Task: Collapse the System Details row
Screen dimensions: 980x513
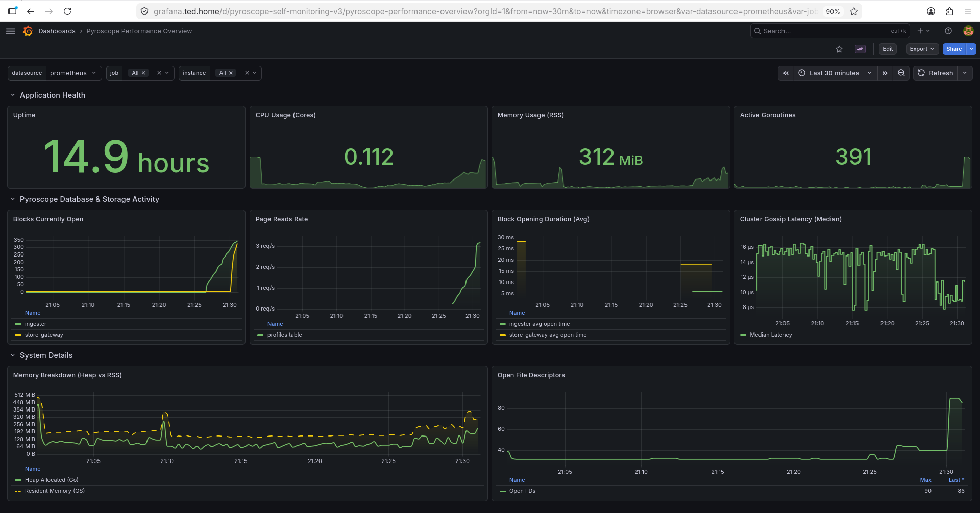Action: point(13,355)
